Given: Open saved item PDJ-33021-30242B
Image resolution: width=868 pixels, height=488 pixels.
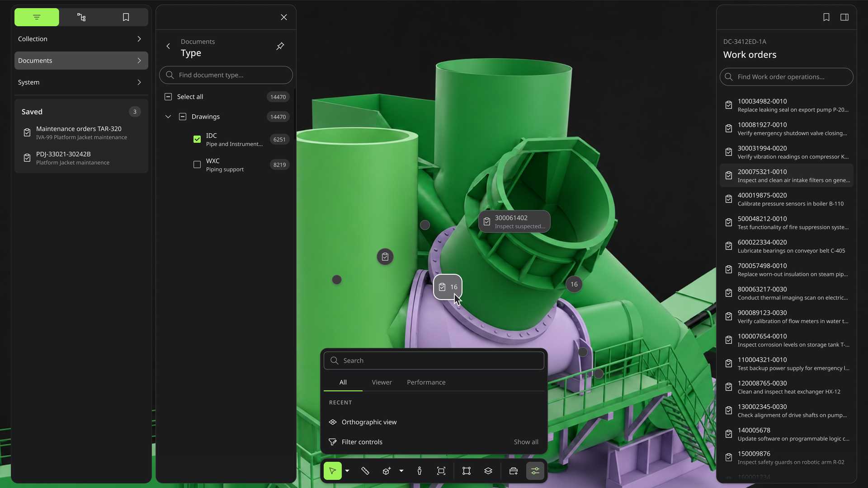Looking at the screenshot, I should click(81, 158).
